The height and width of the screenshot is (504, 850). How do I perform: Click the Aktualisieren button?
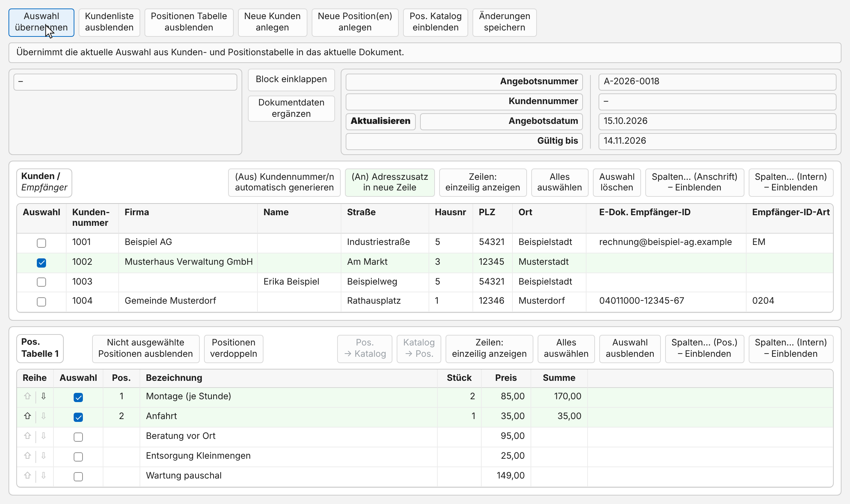tap(381, 121)
